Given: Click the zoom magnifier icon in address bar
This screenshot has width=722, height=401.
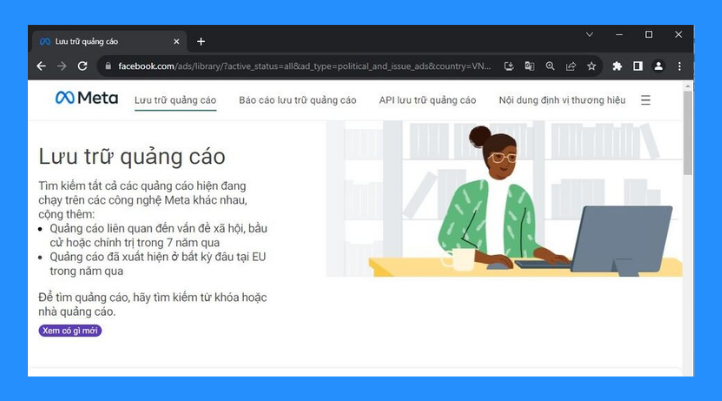Looking at the screenshot, I should [550, 66].
